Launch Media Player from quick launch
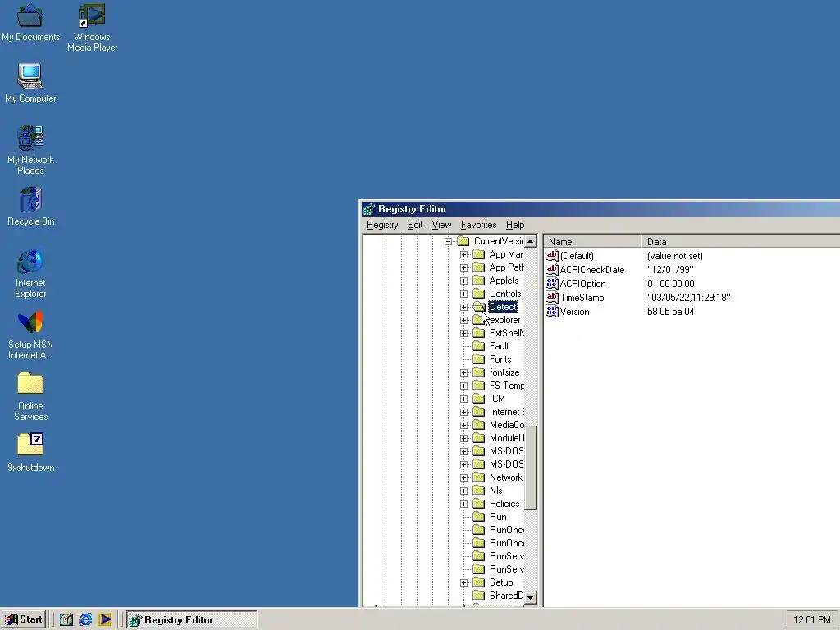Viewport: 840px width, 630px height. [x=104, y=620]
